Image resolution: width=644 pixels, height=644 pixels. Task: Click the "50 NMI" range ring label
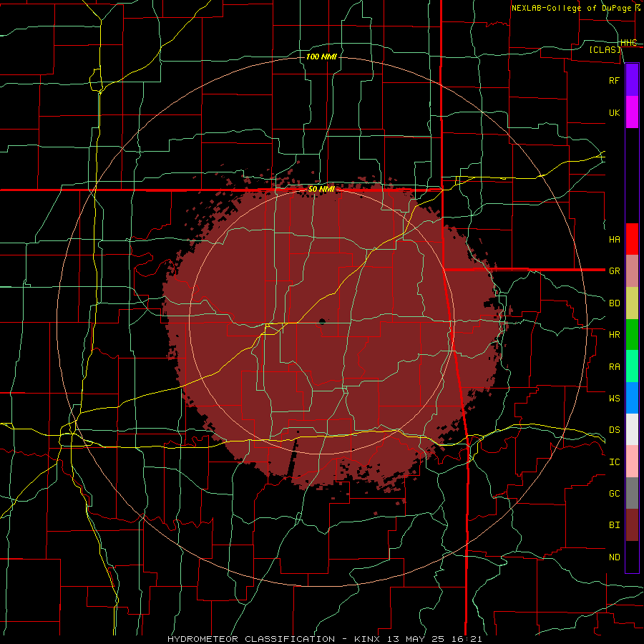(x=321, y=190)
